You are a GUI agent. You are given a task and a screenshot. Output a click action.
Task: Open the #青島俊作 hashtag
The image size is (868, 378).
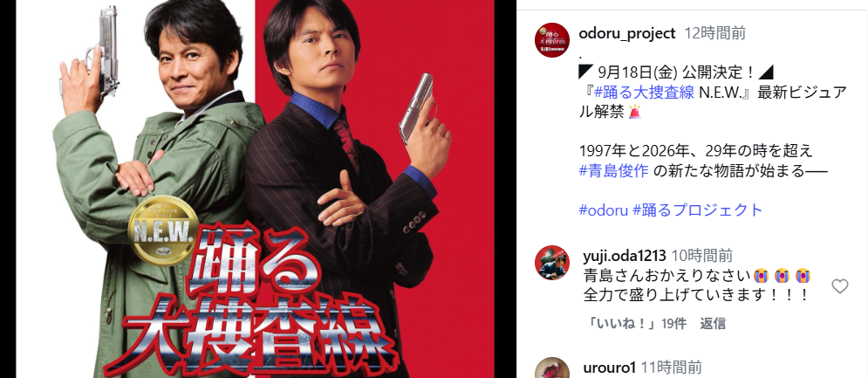click(x=613, y=171)
